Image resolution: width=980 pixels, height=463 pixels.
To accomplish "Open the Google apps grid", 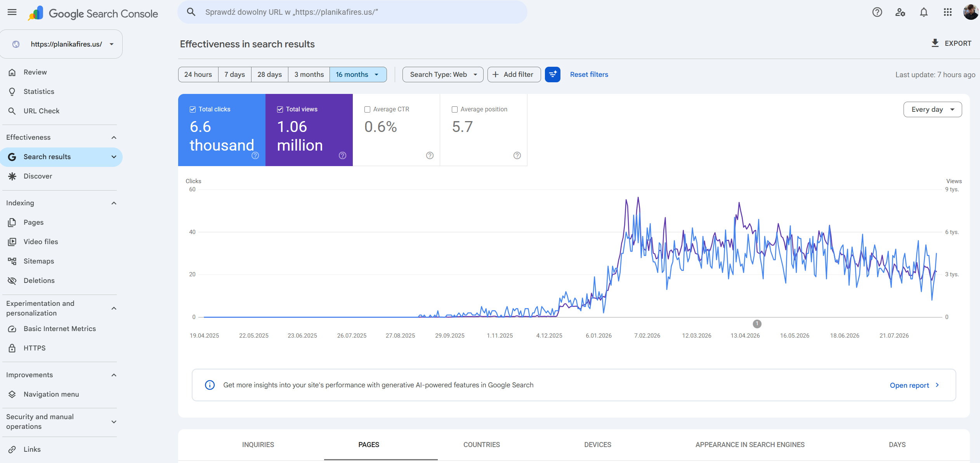I will coord(948,12).
